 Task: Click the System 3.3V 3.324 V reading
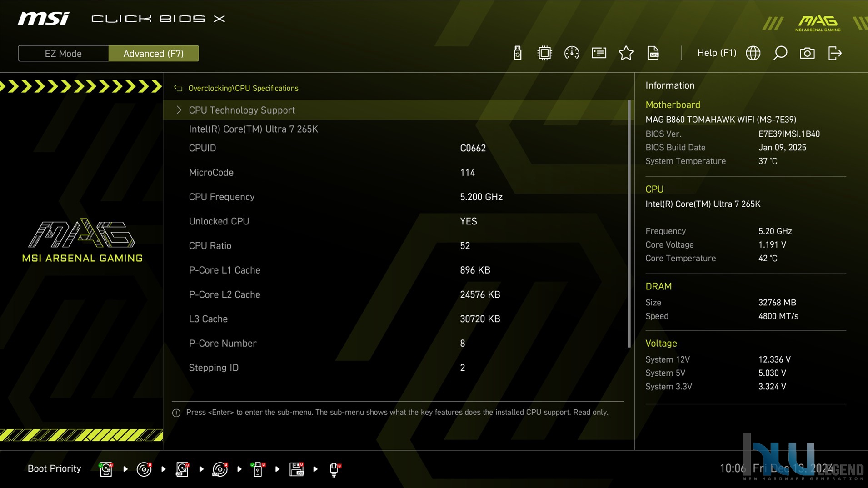pyautogui.click(x=772, y=387)
